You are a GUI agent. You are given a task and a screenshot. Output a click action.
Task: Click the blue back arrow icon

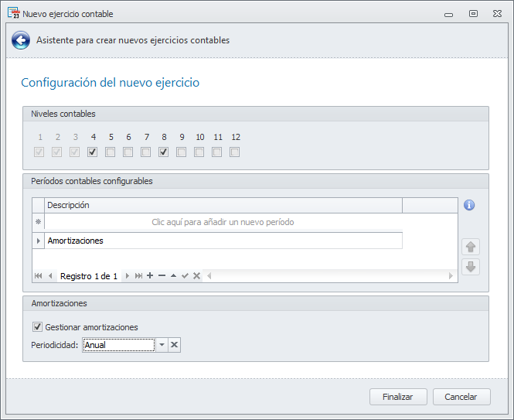[21, 40]
